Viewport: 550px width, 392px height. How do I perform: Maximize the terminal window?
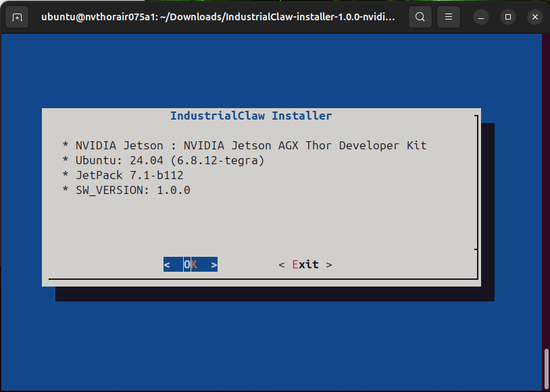click(x=508, y=17)
